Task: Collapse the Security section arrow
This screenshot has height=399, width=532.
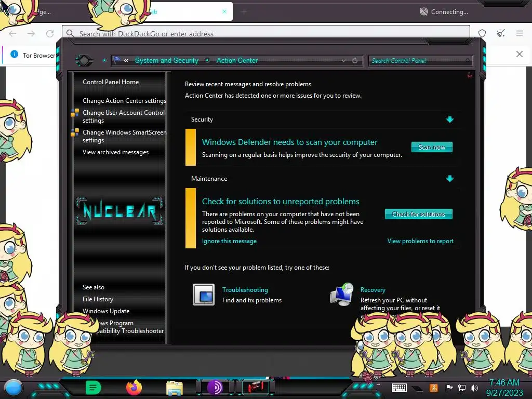Action: [x=449, y=119]
